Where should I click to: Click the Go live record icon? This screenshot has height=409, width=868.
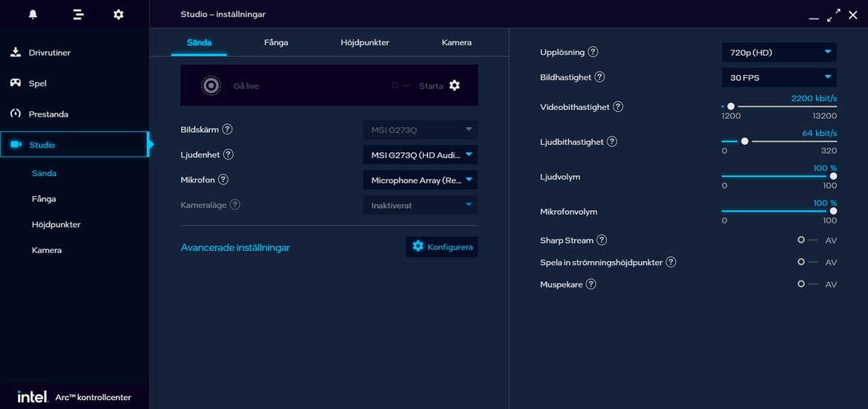point(211,85)
